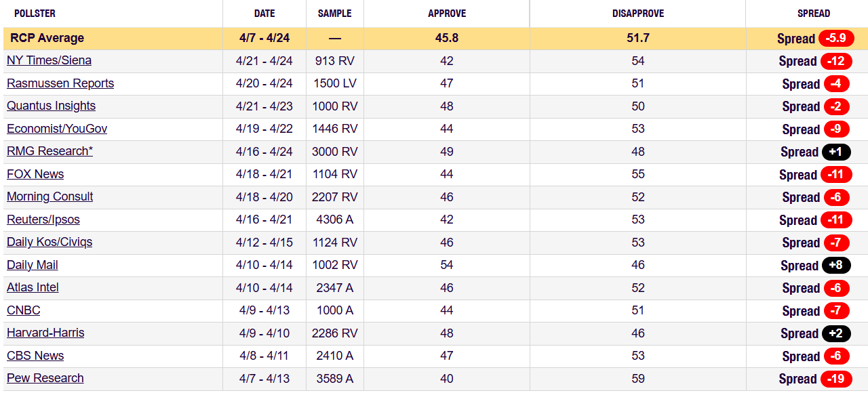The width and height of the screenshot is (868, 393).
Task: Open the Morning Consult poll
Action: click(50, 196)
